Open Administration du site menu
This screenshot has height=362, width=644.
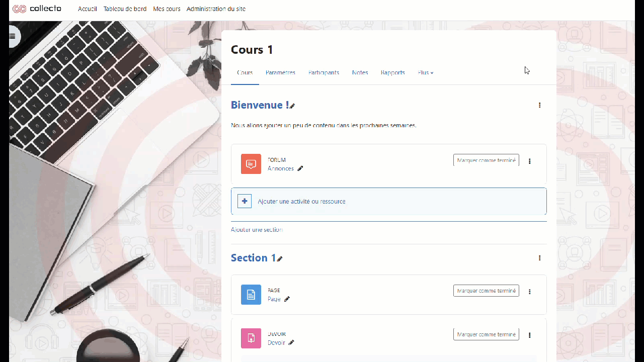[x=216, y=9]
